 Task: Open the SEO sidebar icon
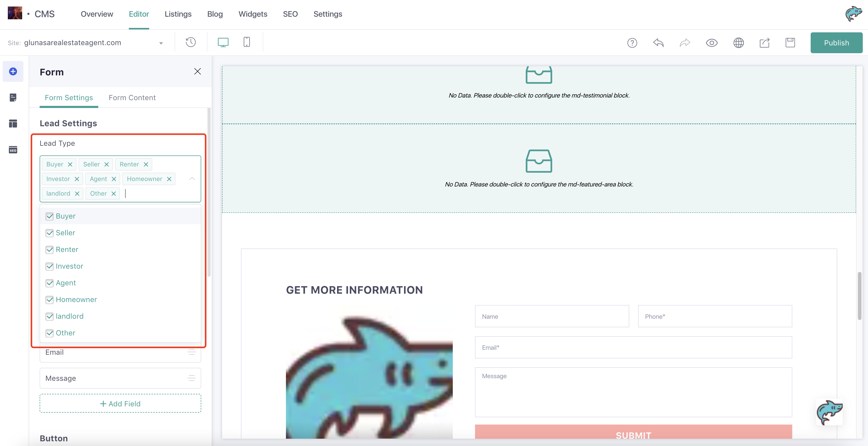click(13, 150)
